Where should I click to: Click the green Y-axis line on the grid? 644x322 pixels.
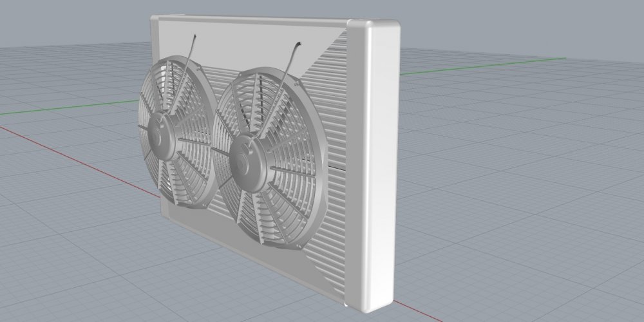tap(482, 66)
